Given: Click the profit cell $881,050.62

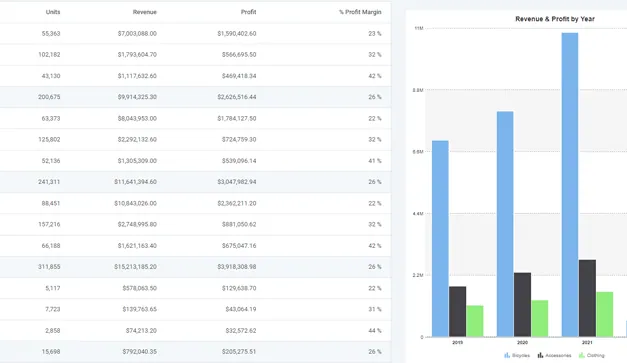Looking at the screenshot, I should click(239, 224).
